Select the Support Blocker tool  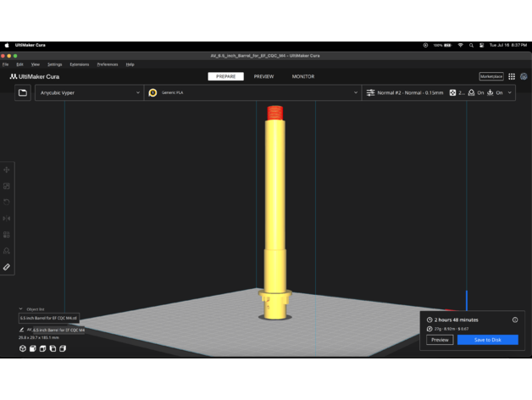[x=7, y=251]
